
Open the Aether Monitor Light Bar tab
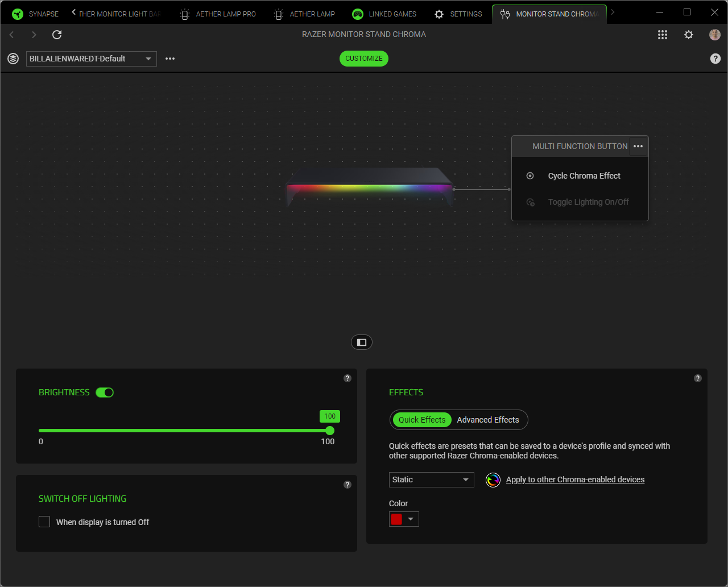click(x=119, y=14)
